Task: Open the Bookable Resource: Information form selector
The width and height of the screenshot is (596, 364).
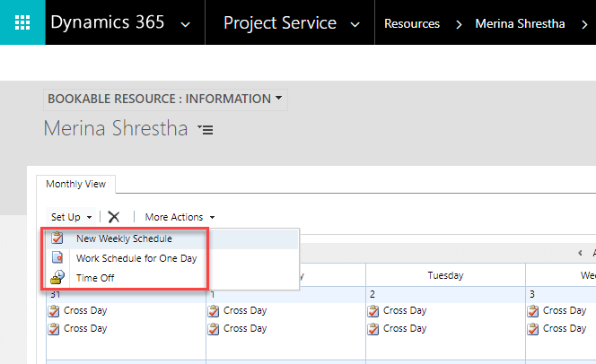Action: point(165,100)
